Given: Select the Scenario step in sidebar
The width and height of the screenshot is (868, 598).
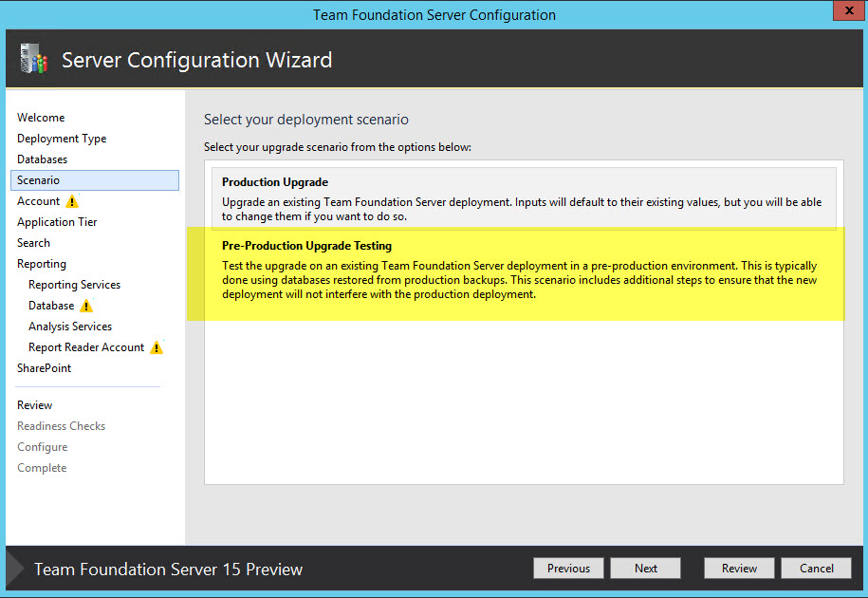Looking at the screenshot, I should (95, 180).
